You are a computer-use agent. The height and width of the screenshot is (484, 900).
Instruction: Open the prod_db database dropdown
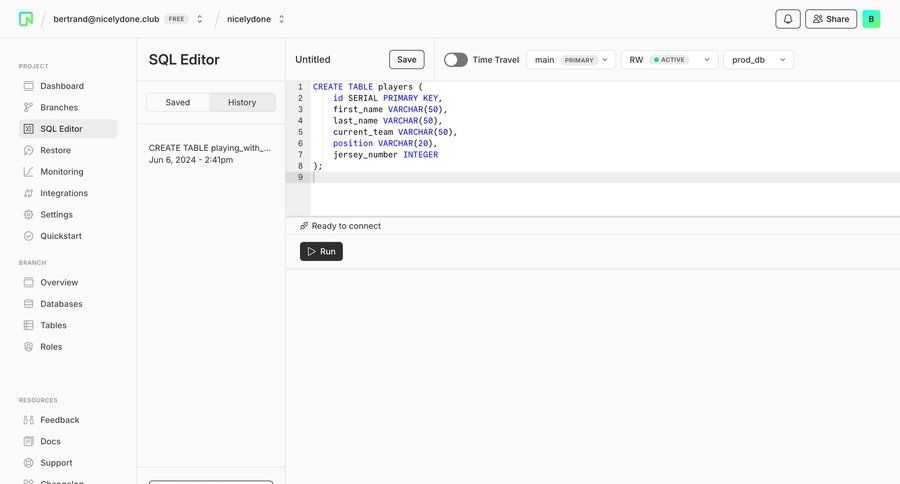point(758,60)
